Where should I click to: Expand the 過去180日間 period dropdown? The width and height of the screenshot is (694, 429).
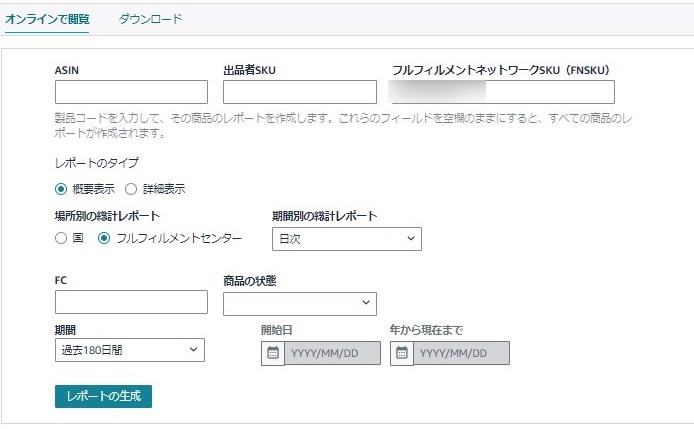click(130, 350)
